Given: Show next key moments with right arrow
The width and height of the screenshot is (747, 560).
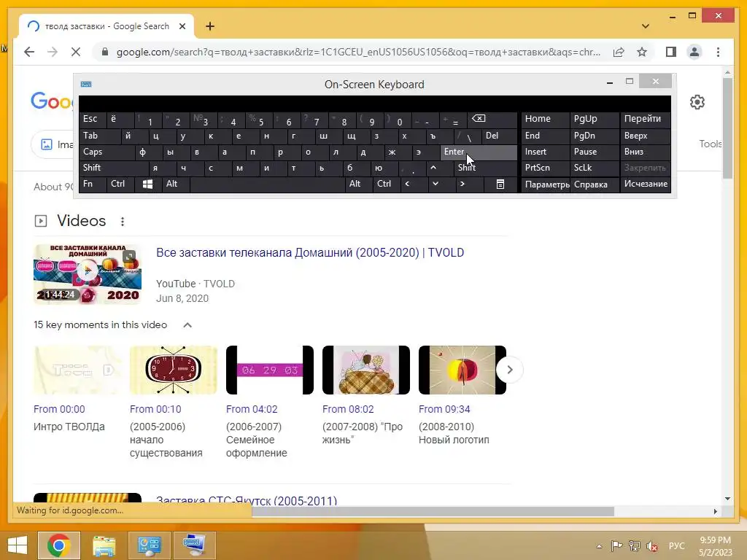Looking at the screenshot, I should click(x=510, y=370).
